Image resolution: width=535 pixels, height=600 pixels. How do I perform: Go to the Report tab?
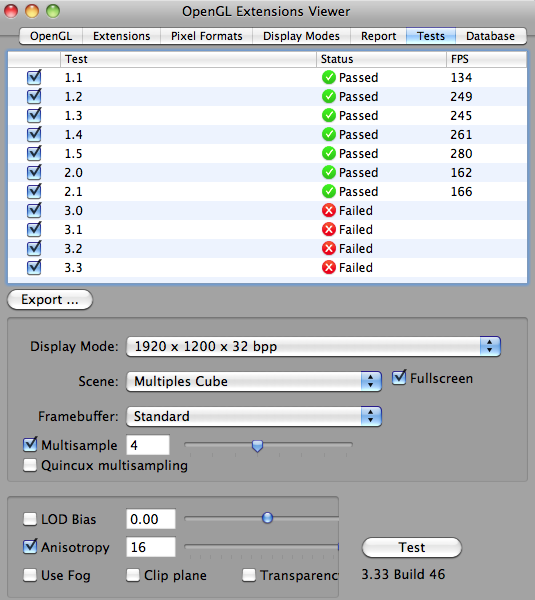coord(378,36)
